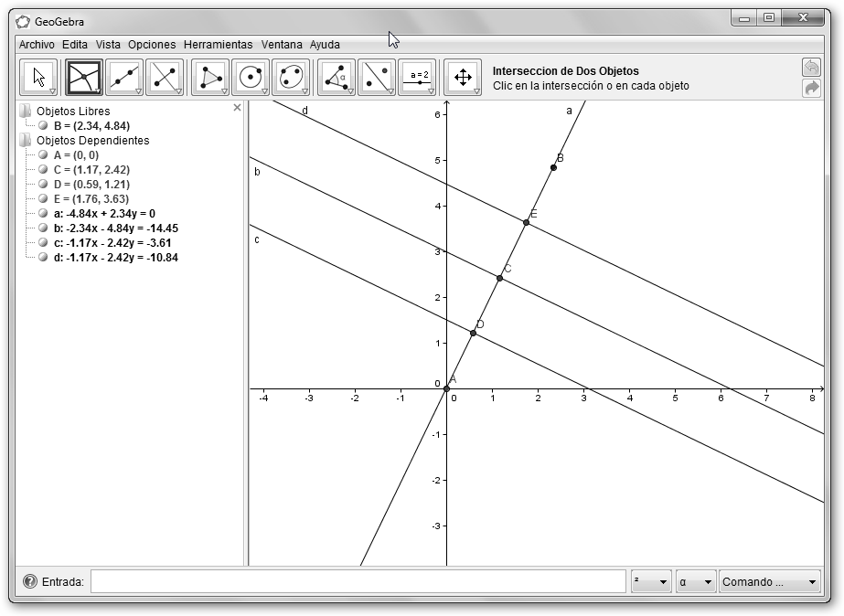Select the Intersect Two Objects tool
The height and width of the screenshot is (616, 844).
(83, 78)
